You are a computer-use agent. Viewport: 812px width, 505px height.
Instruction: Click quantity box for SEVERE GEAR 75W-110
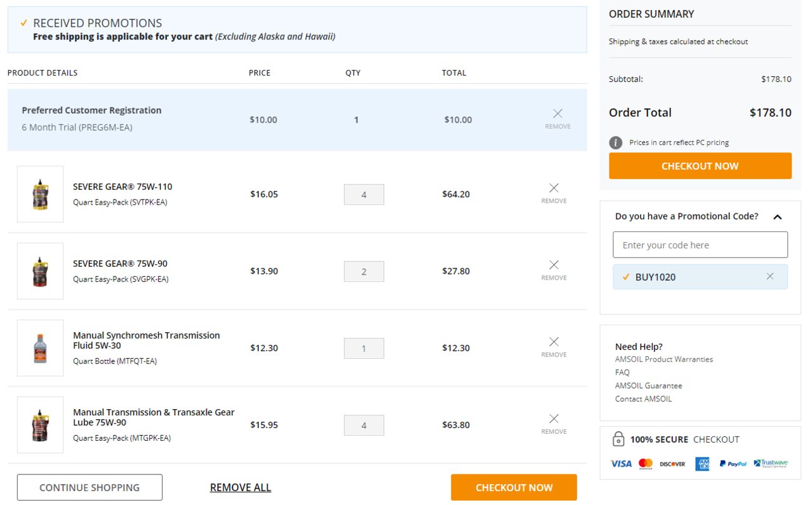click(364, 194)
